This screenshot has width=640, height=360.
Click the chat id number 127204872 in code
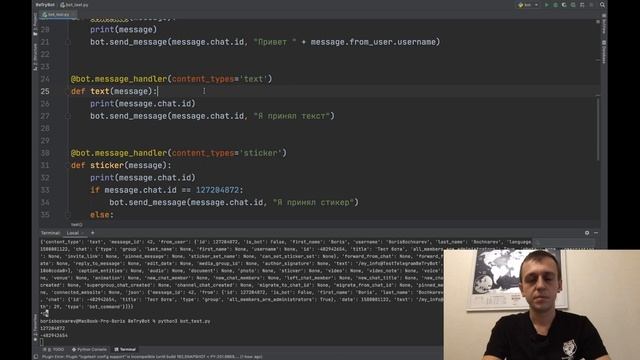tap(217, 190)
